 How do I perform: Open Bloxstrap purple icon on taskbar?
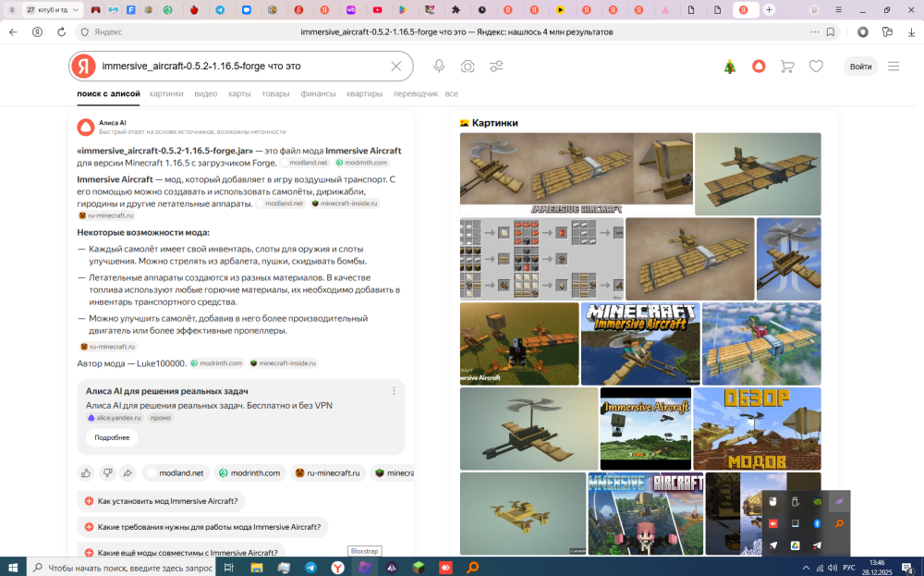tap(365, 568)
